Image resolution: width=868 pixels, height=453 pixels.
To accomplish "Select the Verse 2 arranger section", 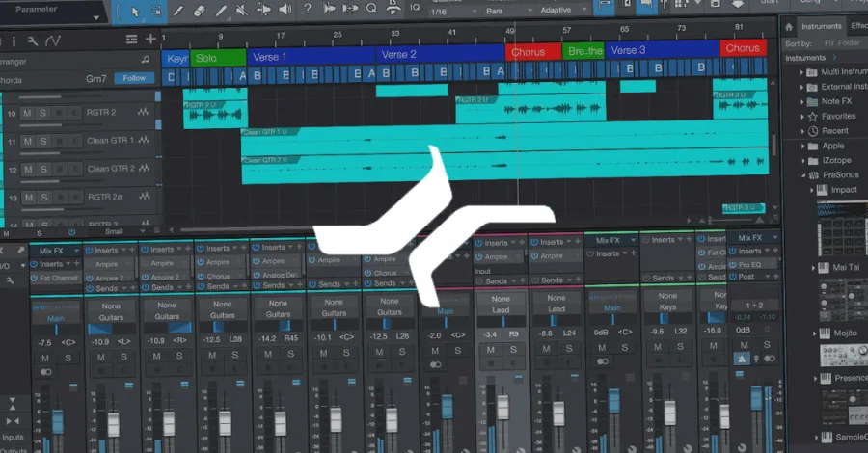I will click(x=440, y=54).
